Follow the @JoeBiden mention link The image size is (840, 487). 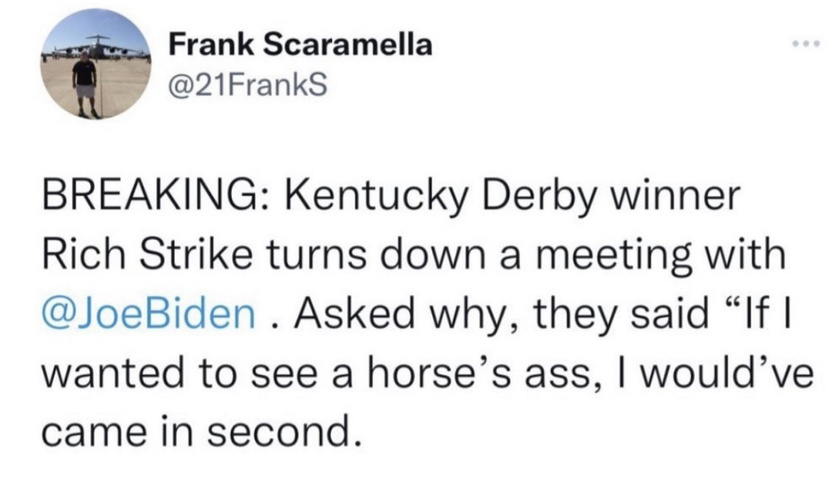pyautogui.click(x=148, y=314)
